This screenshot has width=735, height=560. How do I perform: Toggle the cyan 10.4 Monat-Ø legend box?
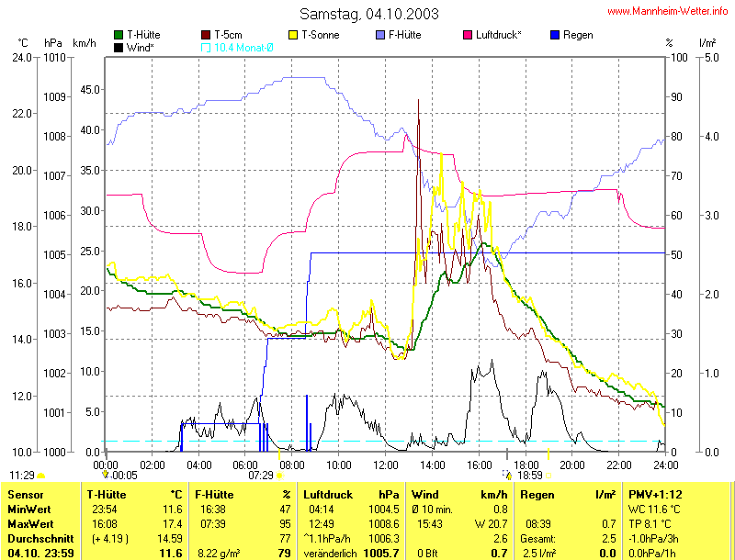[x=206, y=47]
